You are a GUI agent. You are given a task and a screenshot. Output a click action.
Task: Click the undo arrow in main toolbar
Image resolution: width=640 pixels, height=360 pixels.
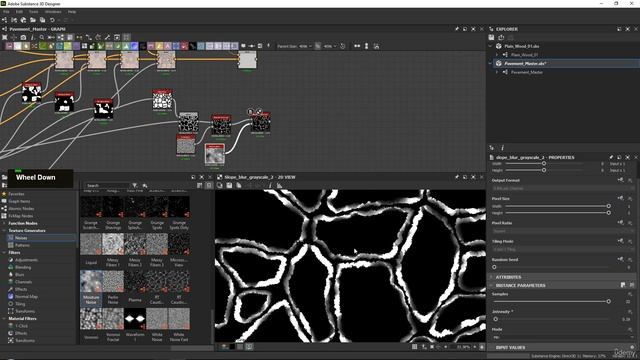[52, 20]
